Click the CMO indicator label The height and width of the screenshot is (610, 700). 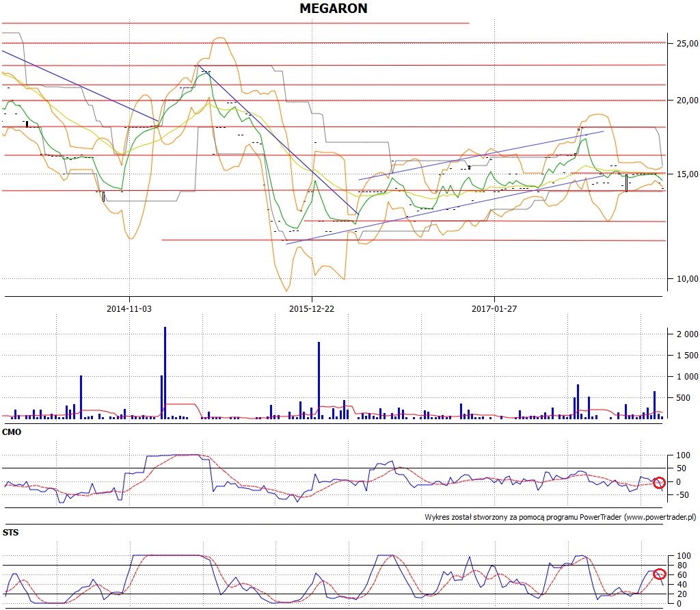[12, 432]
